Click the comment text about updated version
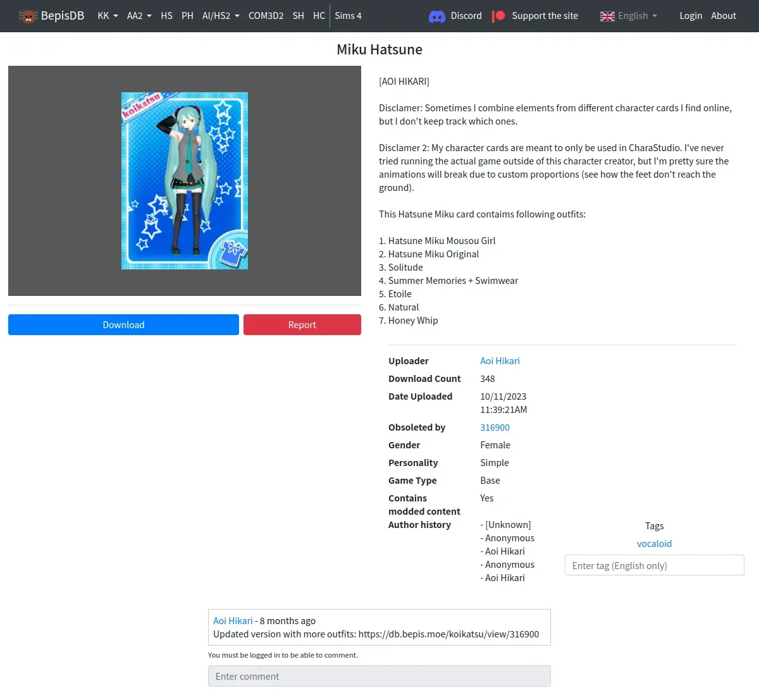The width and height of the screenshot is (759, 700). point(376,634)
